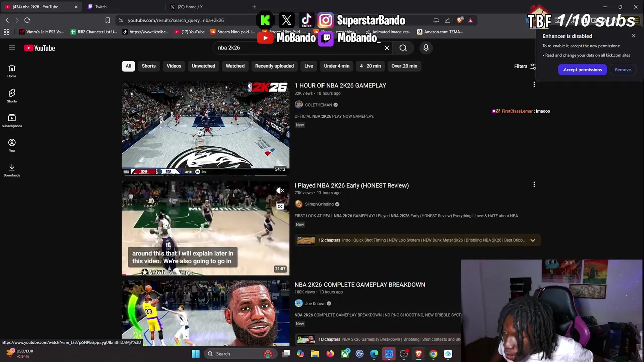Open Google Chrome from the taskbar
This screenshot has width=644, height=362.
click(433, 354)
